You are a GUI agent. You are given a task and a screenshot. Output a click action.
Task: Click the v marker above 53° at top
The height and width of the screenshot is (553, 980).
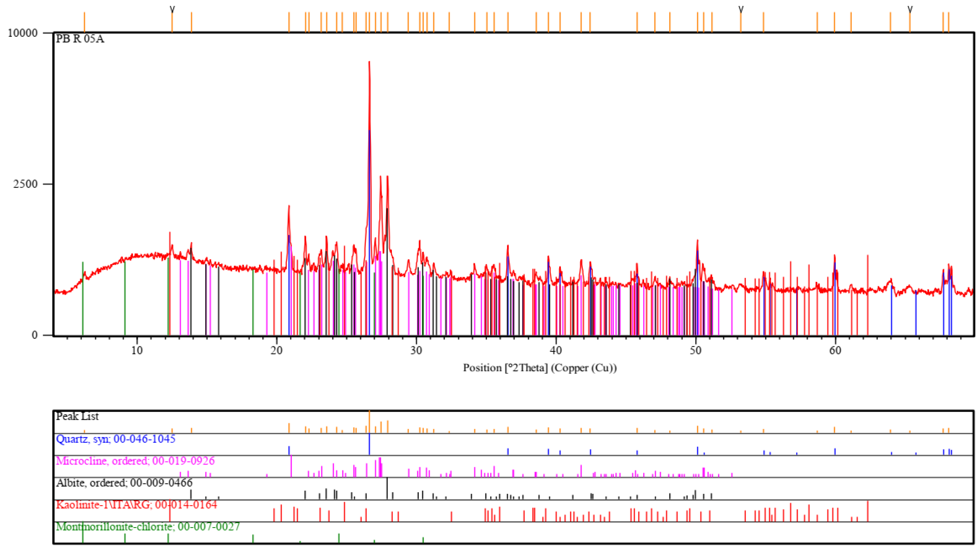tap(741, 8)
